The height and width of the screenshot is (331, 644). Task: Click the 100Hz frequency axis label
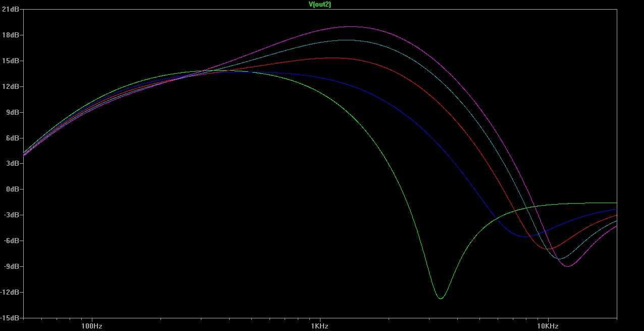[92, 326]
